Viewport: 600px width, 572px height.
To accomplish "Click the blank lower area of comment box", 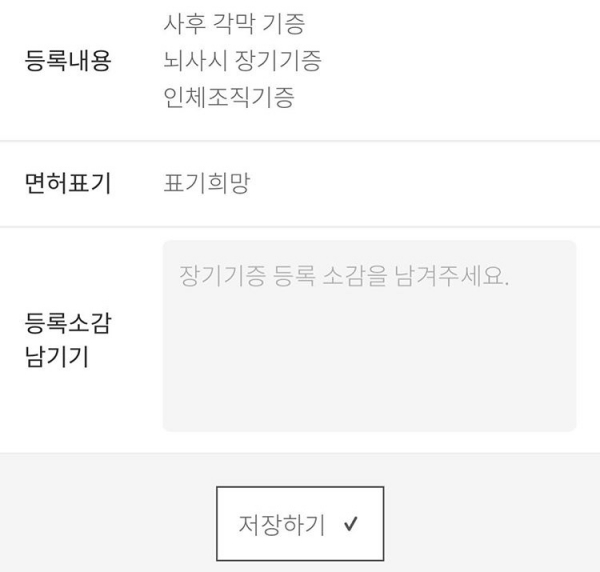I will tap(369, 390).
